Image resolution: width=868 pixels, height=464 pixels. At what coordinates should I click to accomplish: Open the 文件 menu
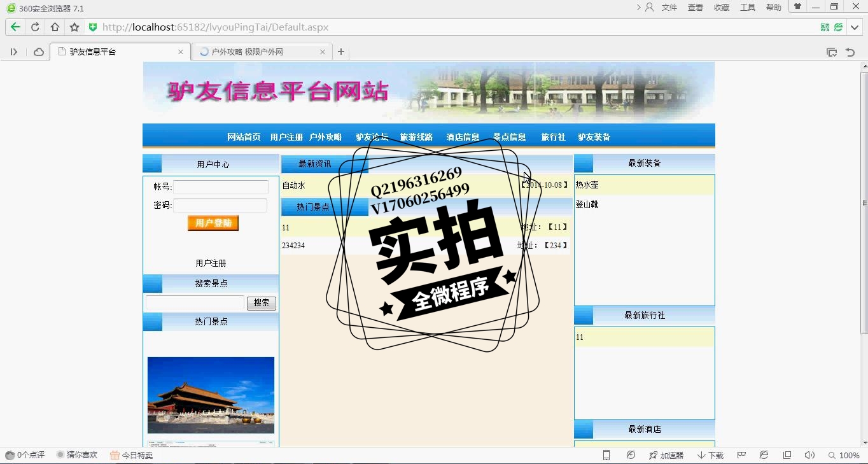669,8
